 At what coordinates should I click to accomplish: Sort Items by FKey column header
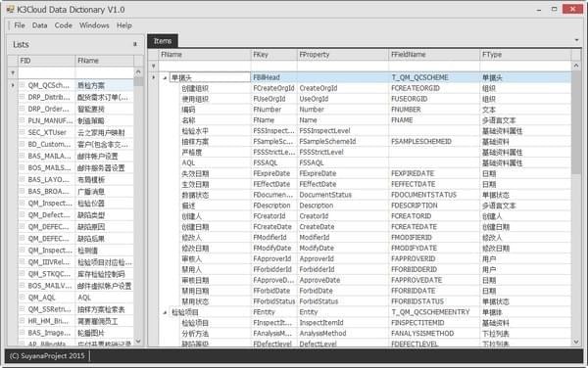(273, 55)
